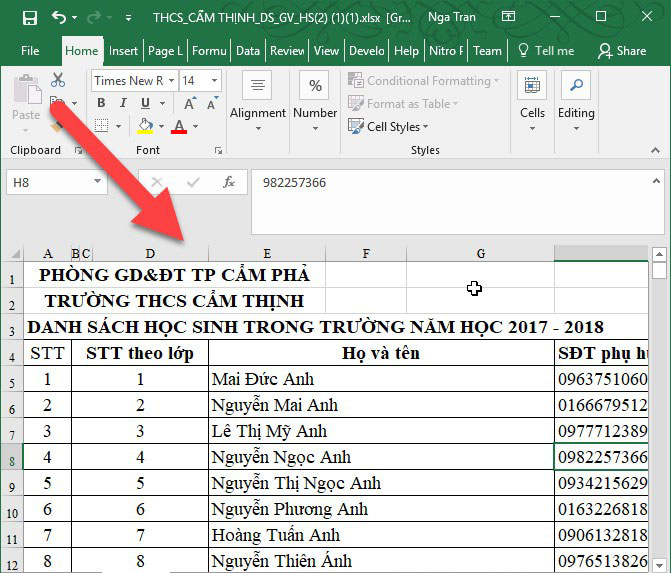Click the Name Box showing H8
This screenshot has width=671, height=573.
point(49,183)
